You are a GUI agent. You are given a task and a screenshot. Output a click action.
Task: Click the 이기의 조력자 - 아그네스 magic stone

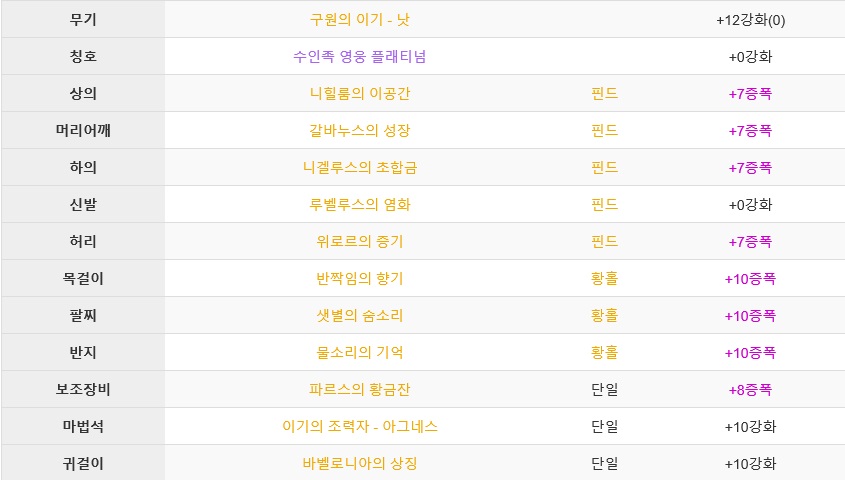tap(359, 427)
